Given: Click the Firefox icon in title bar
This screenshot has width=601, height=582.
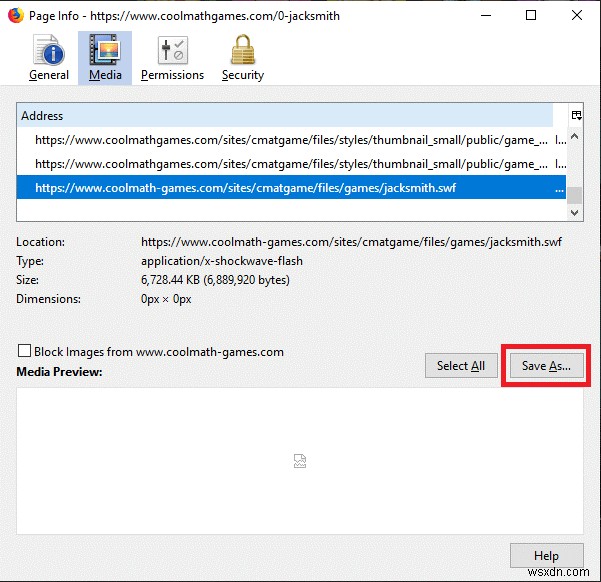Looking at the screenshot, I should click(16, 16).
